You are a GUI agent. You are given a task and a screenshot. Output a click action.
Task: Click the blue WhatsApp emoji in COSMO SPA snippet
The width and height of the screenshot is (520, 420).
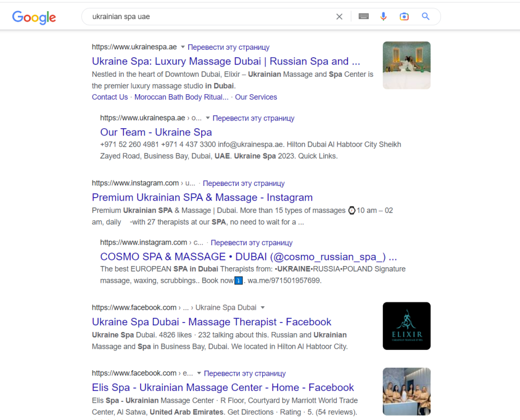tap(239, 279)
